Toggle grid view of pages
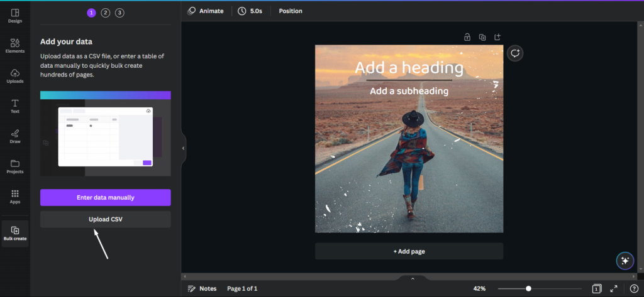 [x=597, y=288]
